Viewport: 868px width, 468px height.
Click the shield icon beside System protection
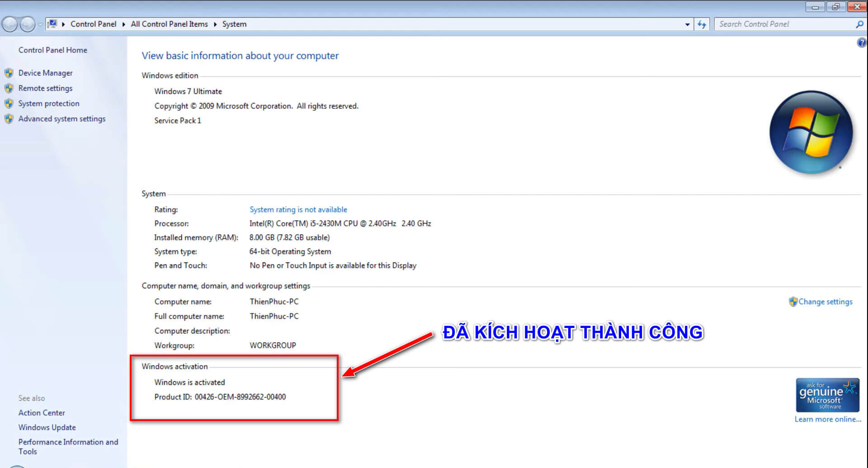[x=9, y=103]
